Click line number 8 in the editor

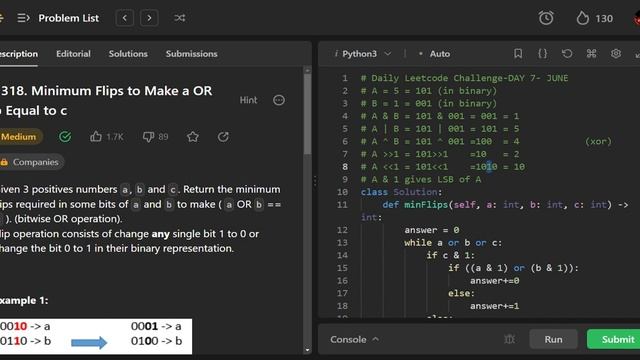[345, 167]
